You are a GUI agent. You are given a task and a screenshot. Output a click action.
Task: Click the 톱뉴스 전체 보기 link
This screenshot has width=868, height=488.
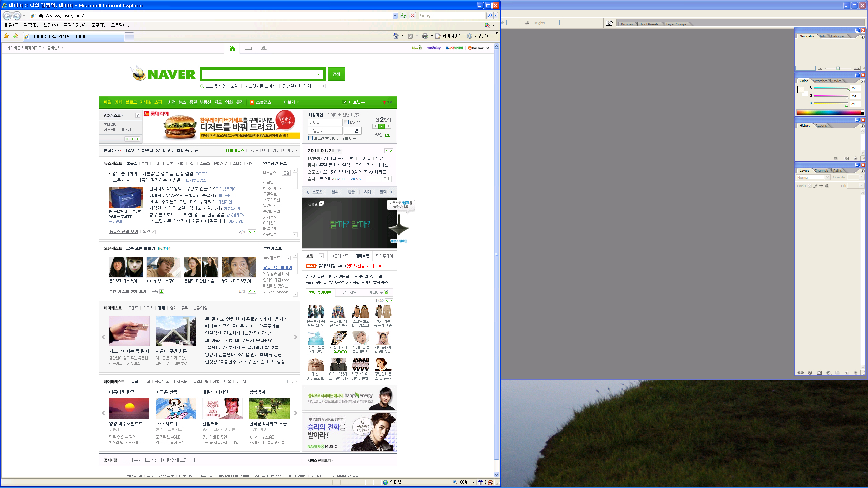point(123,232)
